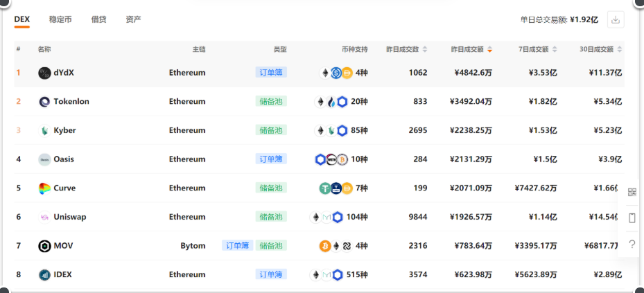
Task: Click the Ethereum coin icon in dYdX row
Action: pos(325,73)
